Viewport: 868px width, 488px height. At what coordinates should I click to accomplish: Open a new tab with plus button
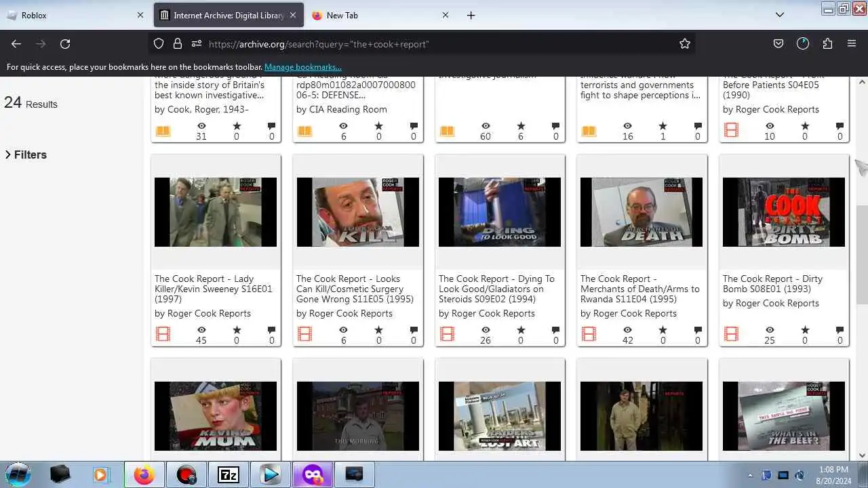[x=471, y=15]
